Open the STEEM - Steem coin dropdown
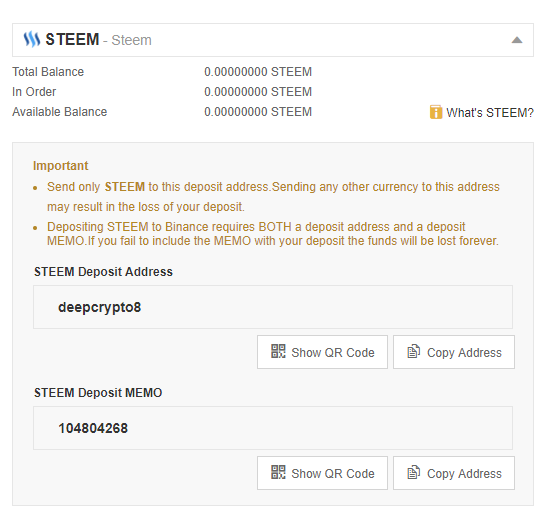The width and height of the screenshot is (547, 518). pyautogui.click(x=273, y=40)
